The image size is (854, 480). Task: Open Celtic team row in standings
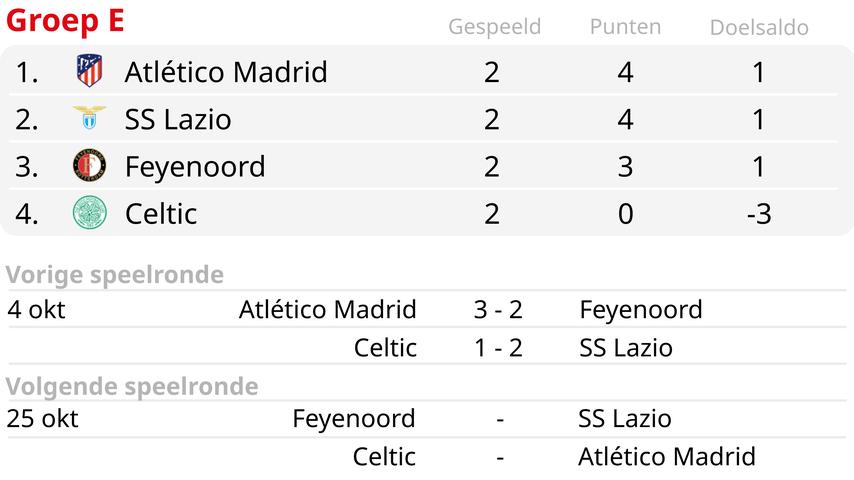tap(423, 214)
